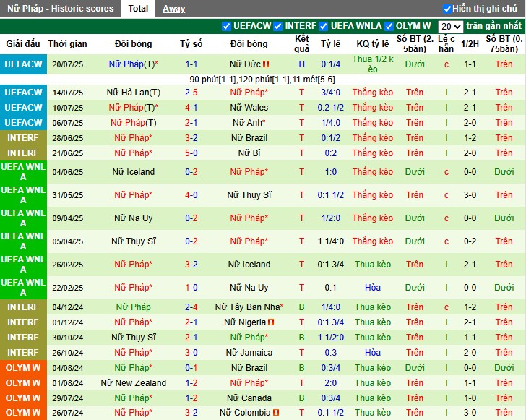This screenshot has height=420, width=526.
Task: Open Nữ Hà Lan team link
Action: pyautogui.click(x=133, y=93)
